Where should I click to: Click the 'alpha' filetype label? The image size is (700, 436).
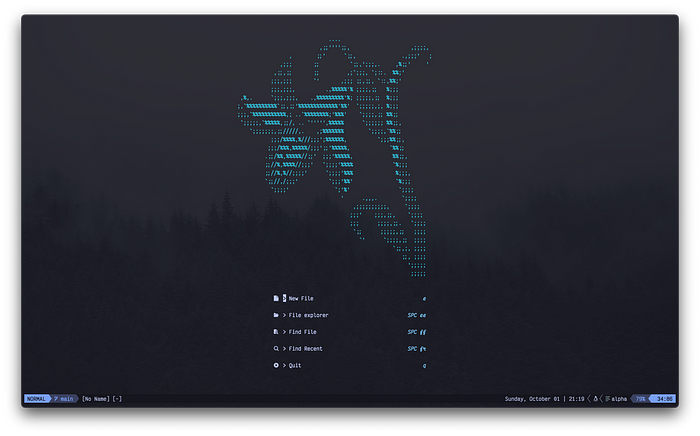pos(619,399)
